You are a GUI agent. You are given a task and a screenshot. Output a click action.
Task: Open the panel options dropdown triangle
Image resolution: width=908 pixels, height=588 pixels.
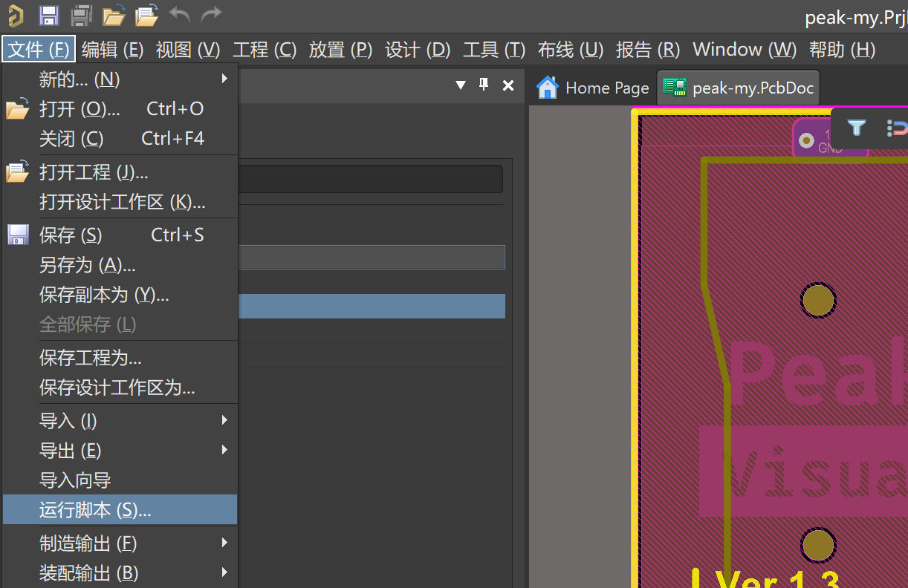[460, 85]
